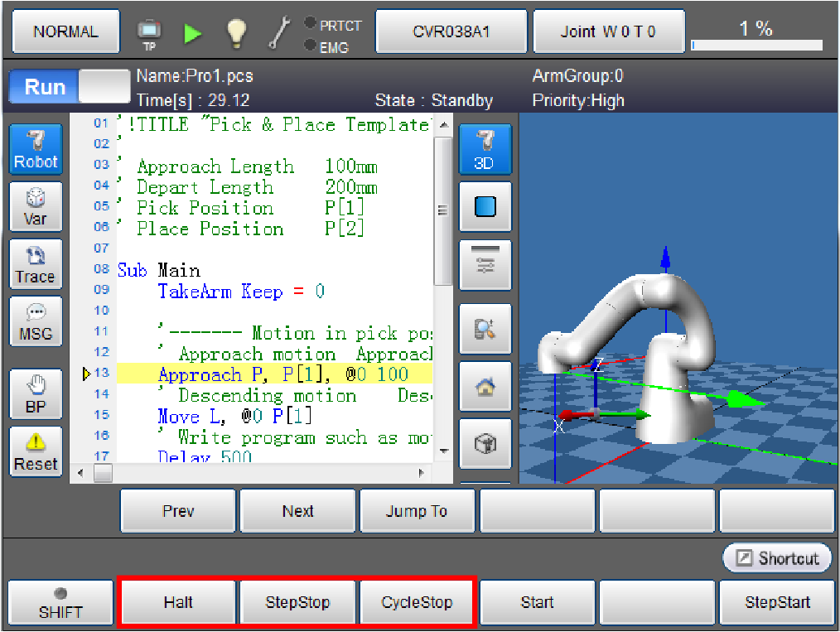Select the 3D view button

tap(485, 149)
